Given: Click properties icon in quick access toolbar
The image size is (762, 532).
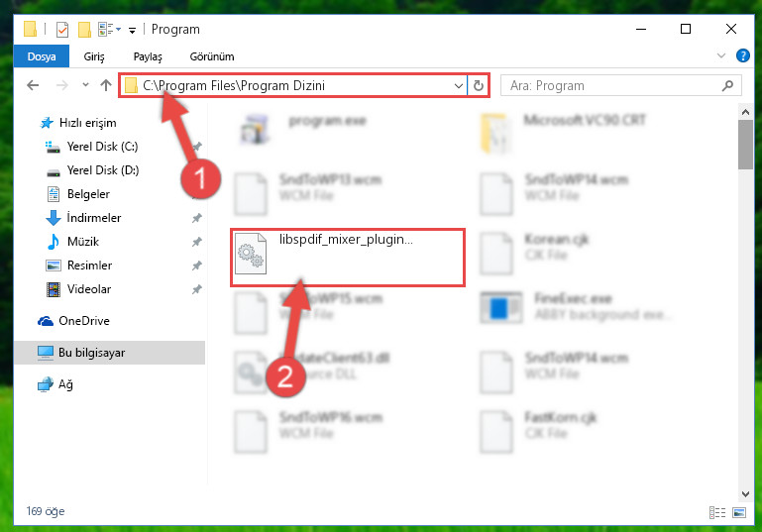Looking at the screenshot, I should tap(62, 30).
